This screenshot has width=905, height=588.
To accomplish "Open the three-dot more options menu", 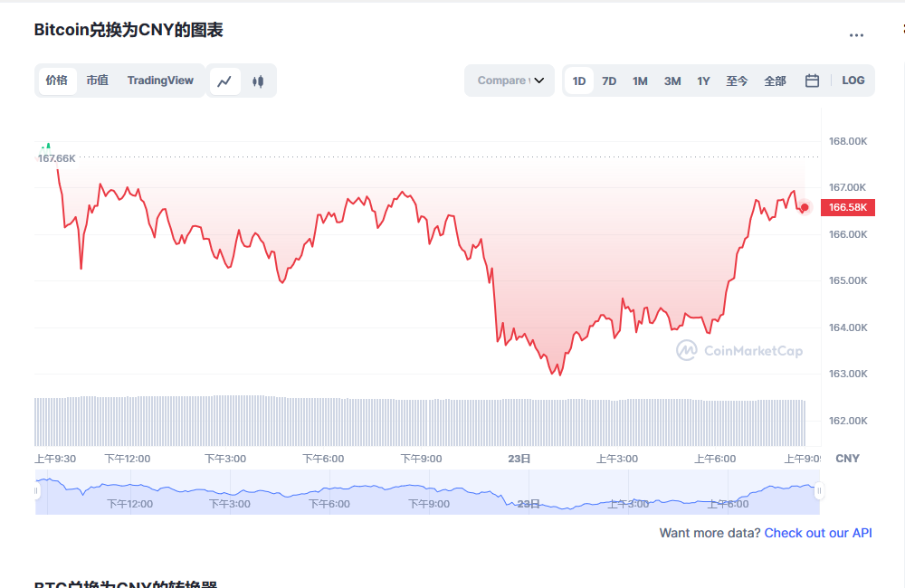I will [x=856, y=35].
